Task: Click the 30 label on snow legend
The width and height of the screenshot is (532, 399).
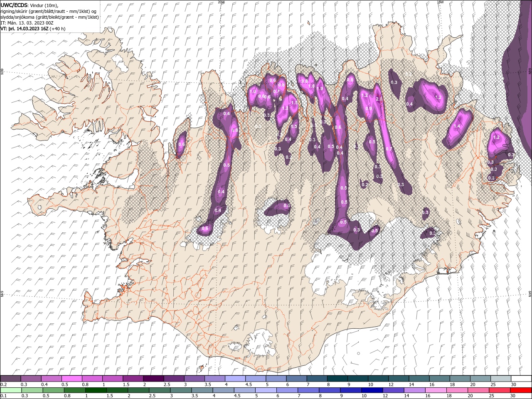Action: (x=514, y=384)
